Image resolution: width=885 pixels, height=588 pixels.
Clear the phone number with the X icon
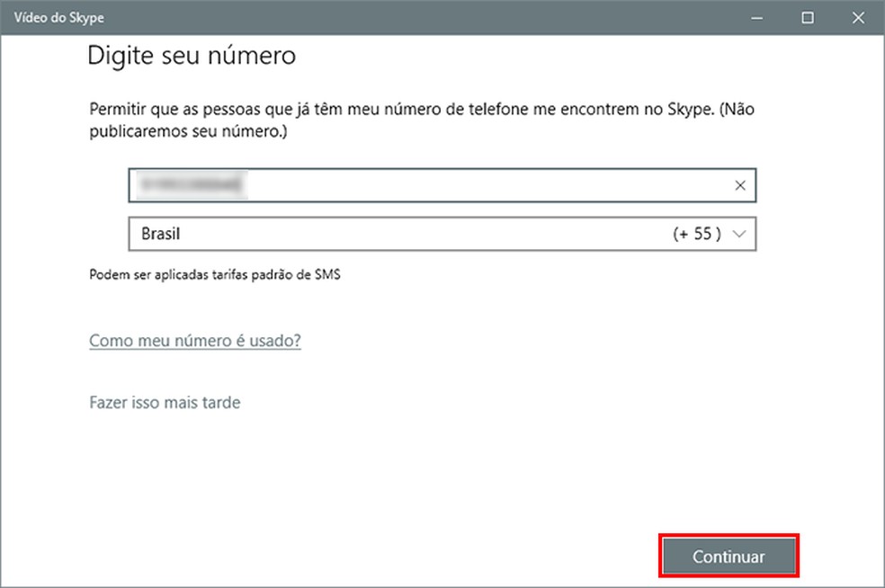point(740,185)
